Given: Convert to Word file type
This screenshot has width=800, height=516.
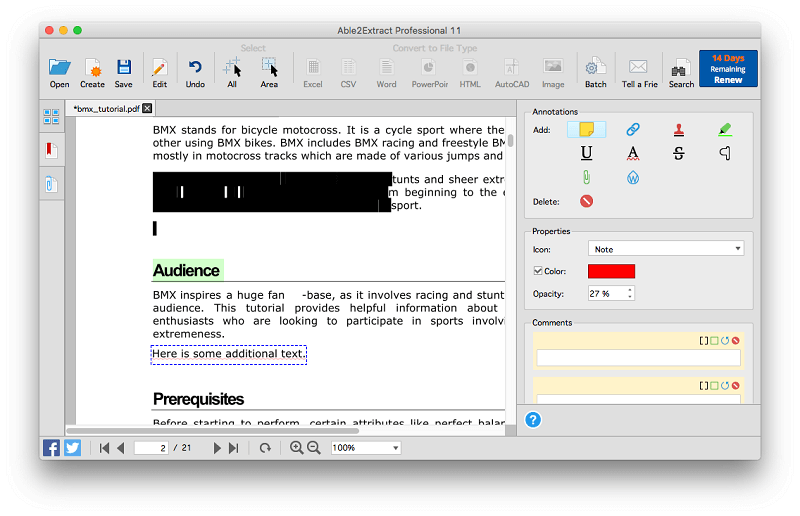Looking at the screenshot, I should pyautogui.click(x=386, y=73).
